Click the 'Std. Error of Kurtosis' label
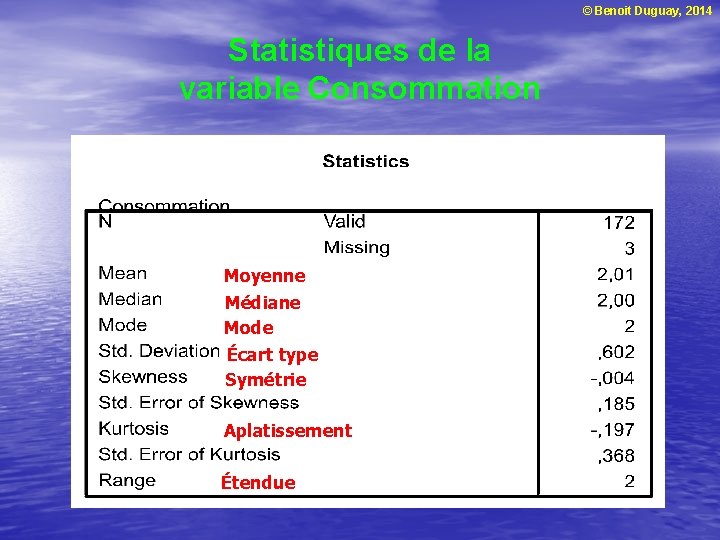 [x=189, y=455]
